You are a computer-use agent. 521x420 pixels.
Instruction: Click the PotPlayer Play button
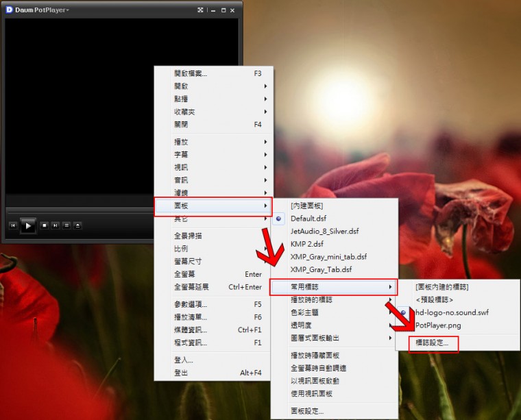(x=28, y=226)
